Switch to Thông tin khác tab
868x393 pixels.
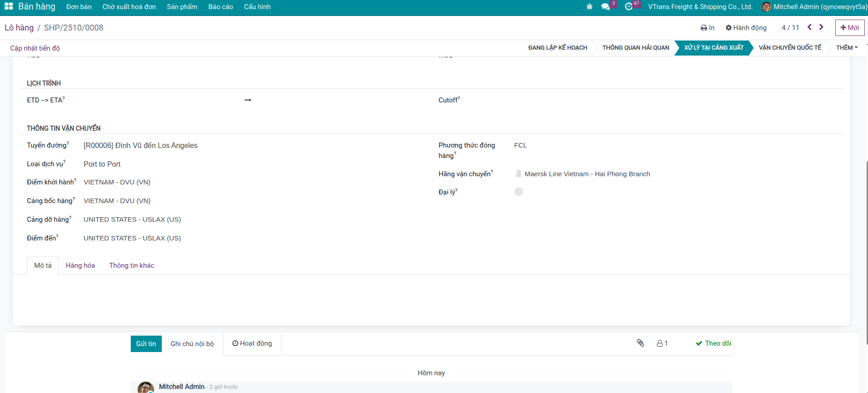[132, 265]
